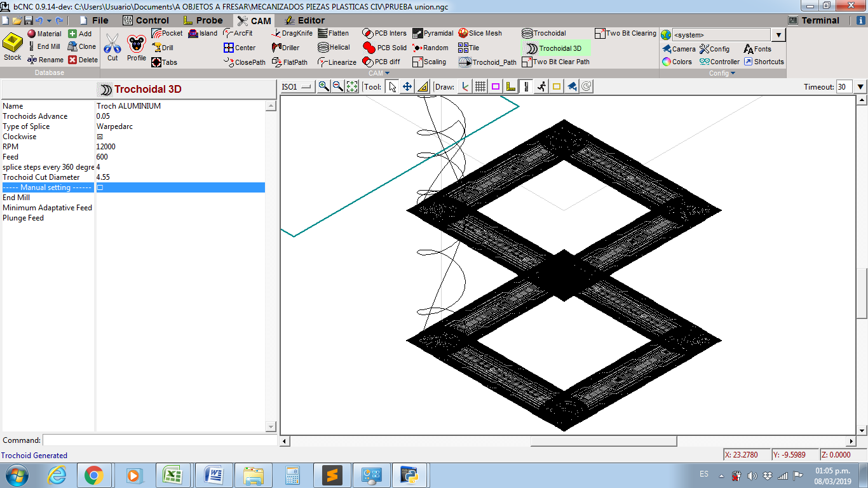The height and width of the screenshot is (488, 868).
Task: Toggle paths drawing display
Action: pyautogui.click(x=526, y=86)
